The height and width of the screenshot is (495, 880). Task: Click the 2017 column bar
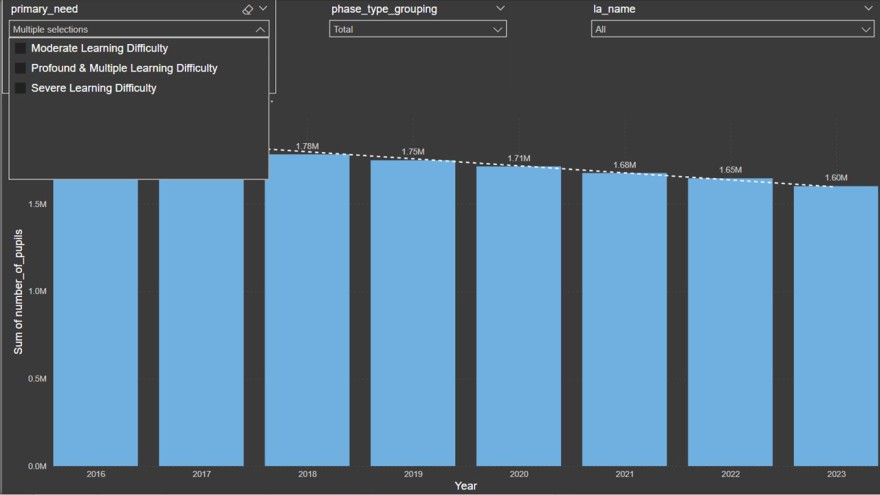click(201, 320)
